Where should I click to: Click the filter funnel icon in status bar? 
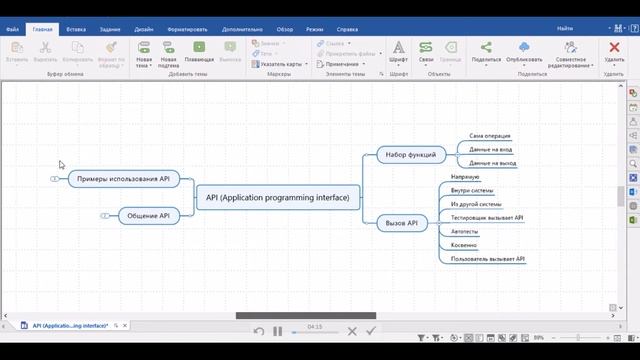pyautogui.click(x=421, y=338)
